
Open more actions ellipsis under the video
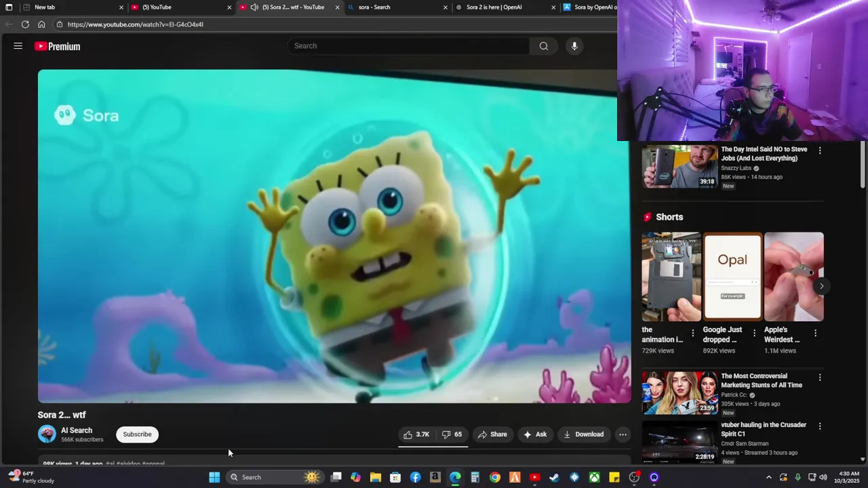pos(623,434)
